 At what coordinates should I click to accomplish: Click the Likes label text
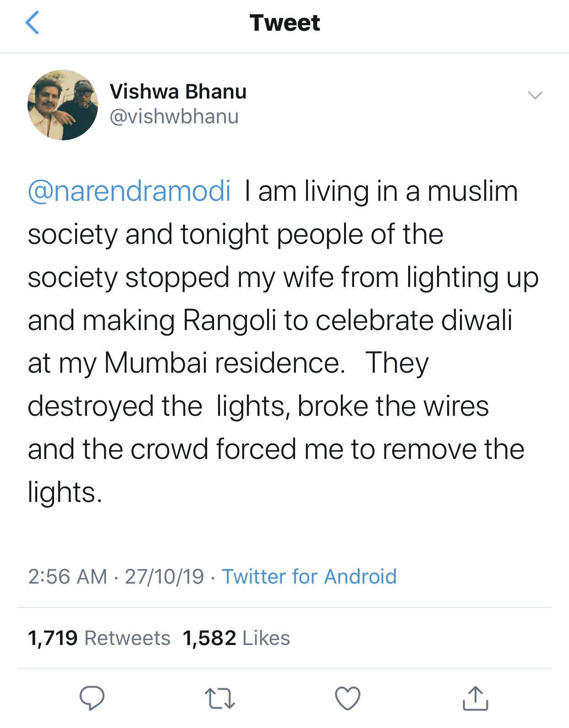(266, 638)
